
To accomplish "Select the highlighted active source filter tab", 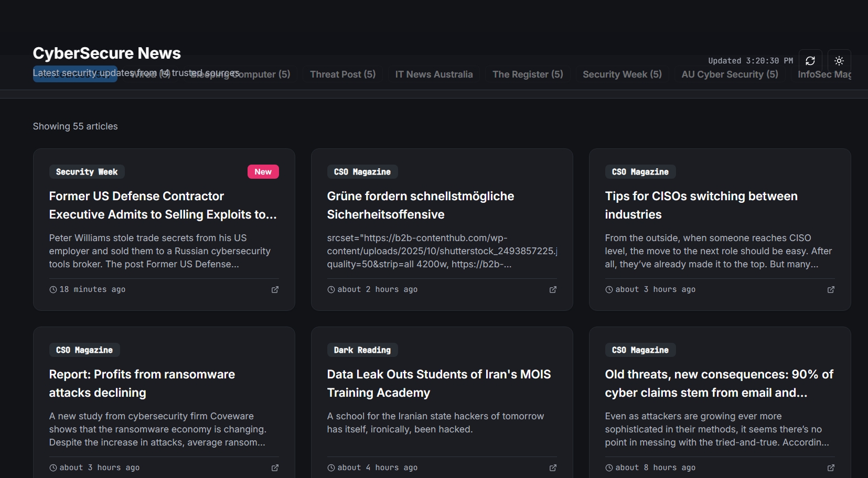I will click(74, 74).
